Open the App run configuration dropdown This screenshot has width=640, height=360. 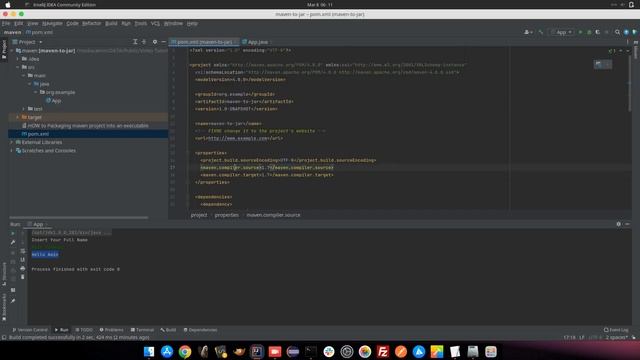click(x=562, y=32)
